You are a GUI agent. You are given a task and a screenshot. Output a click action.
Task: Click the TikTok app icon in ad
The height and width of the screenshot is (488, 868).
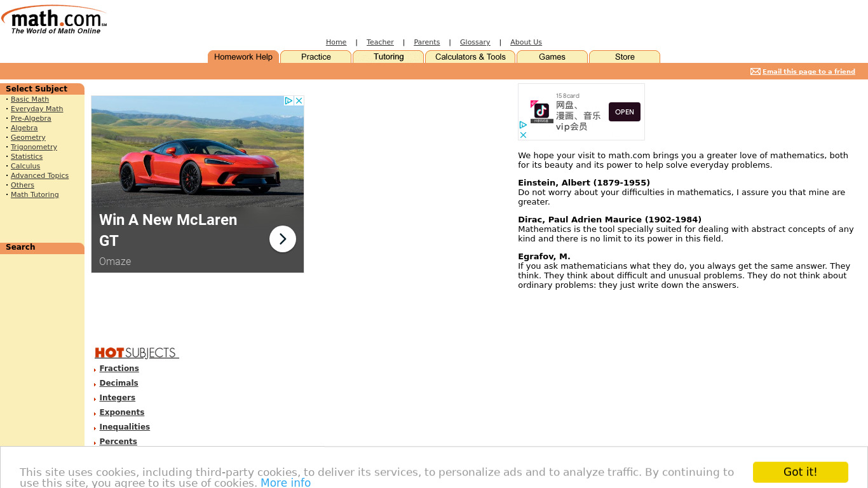[x=541, y=112]
